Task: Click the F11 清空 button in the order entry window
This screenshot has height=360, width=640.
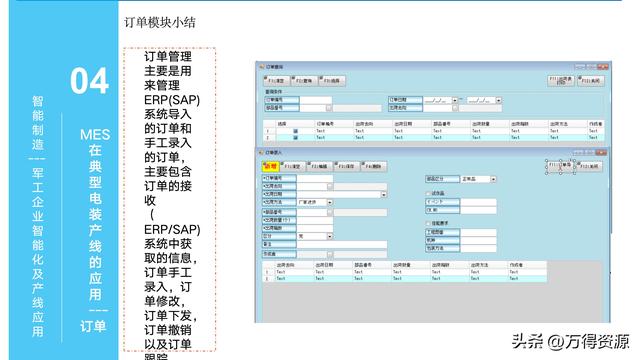Action: [293, 166]
